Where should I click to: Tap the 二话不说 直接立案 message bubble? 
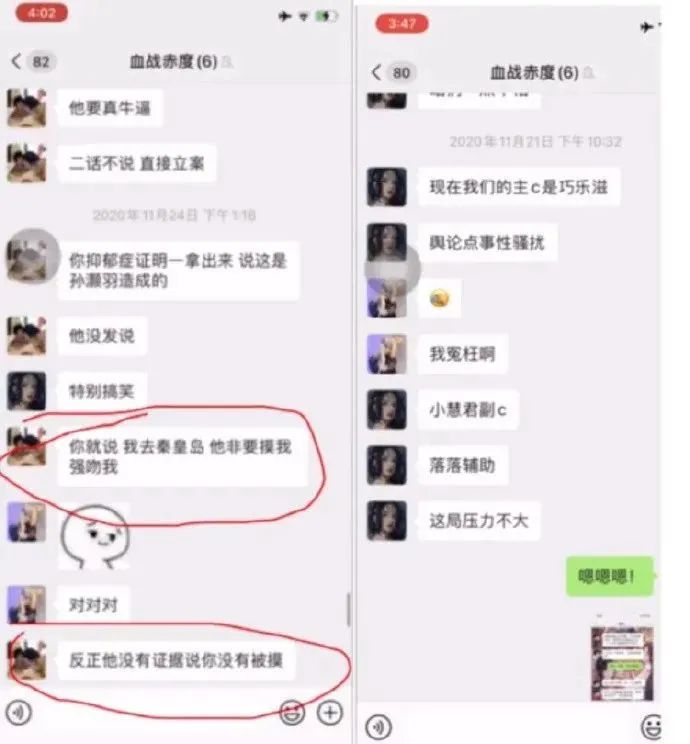[137, 163]
